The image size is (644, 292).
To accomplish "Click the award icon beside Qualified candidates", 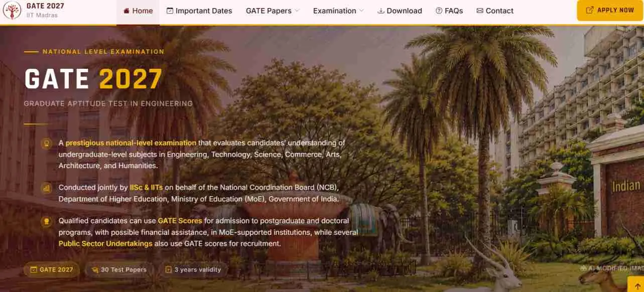I will [47, 221].
